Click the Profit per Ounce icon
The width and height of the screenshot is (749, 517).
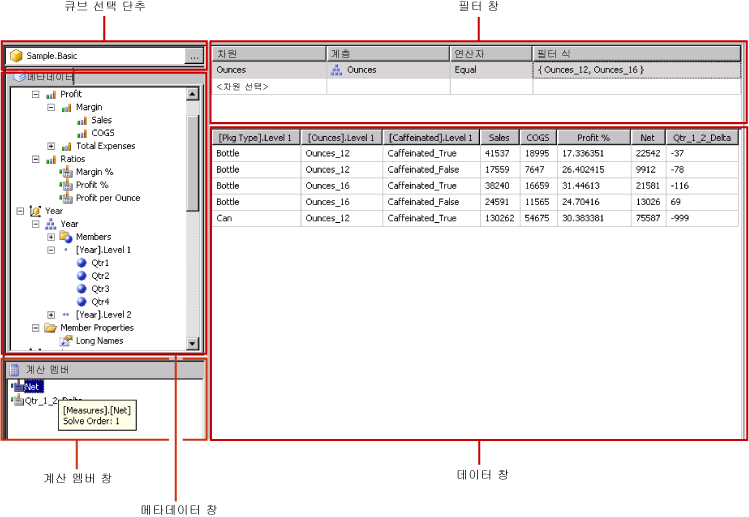pyautogui.click(x=66, y=198)
